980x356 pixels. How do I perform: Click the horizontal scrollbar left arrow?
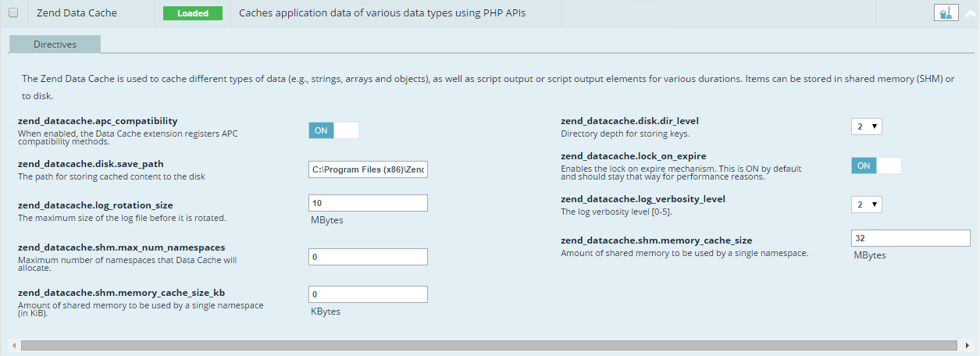pyautogui.click(x=12, y=344)
